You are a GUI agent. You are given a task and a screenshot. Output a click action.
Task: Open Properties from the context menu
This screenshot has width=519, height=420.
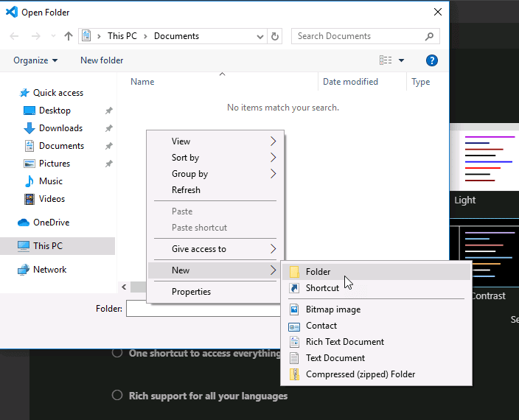tap(191, 292)
